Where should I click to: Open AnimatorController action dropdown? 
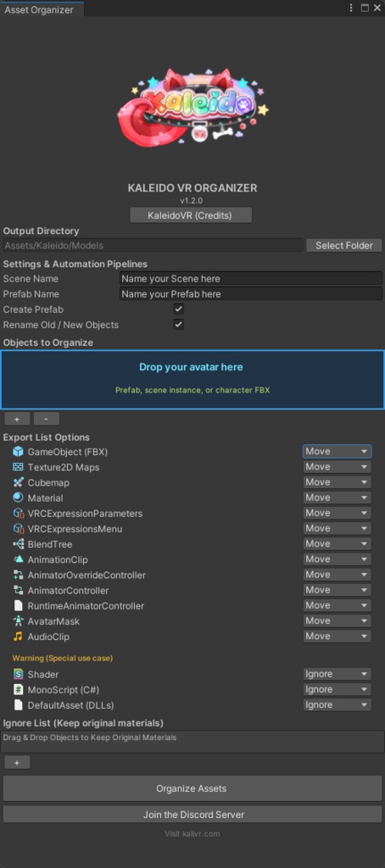pos(337,590)
